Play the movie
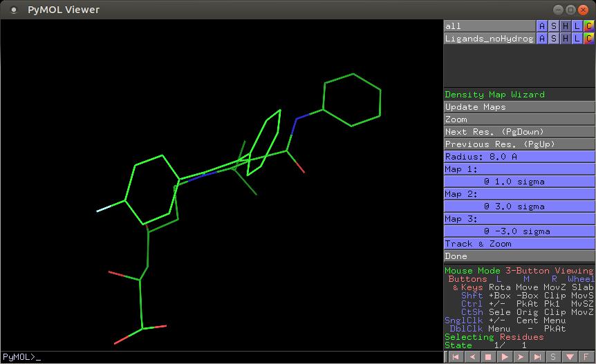Viewport: 596px width, 364px height. coord(504,357)
